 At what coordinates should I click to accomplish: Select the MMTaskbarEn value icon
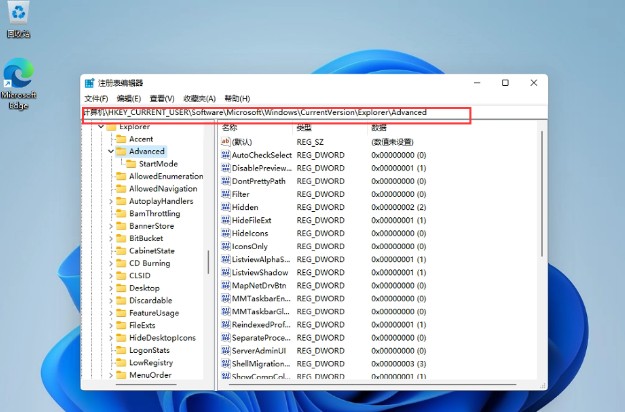[x=226, y=298]
